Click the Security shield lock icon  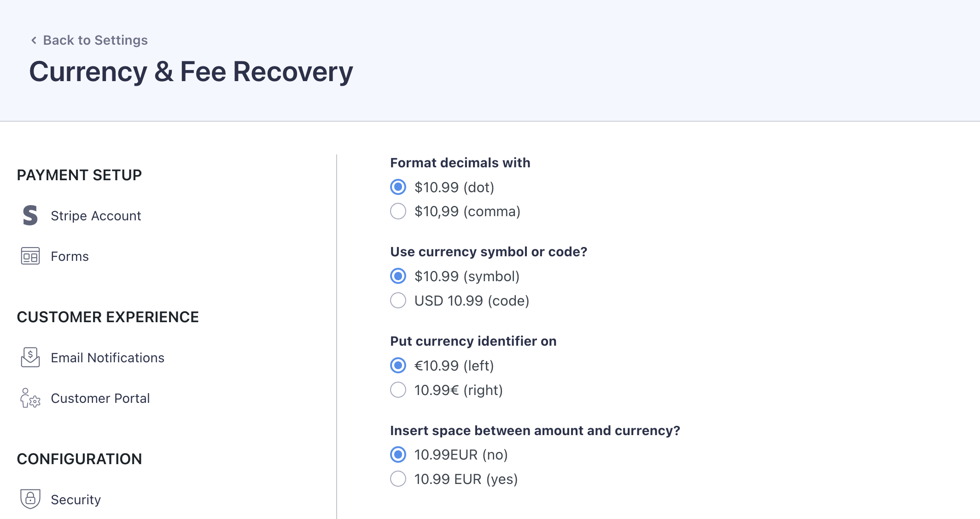(30, 499)
